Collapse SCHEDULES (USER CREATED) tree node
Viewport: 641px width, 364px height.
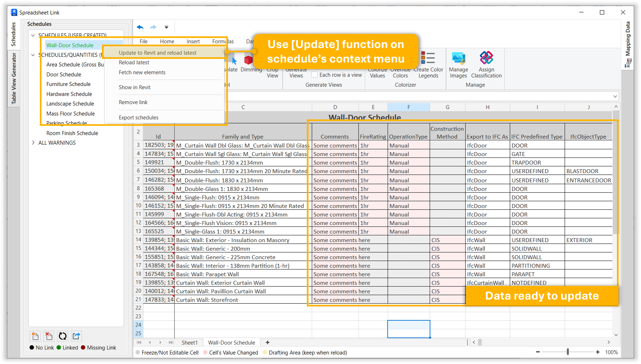click(33, 35)
